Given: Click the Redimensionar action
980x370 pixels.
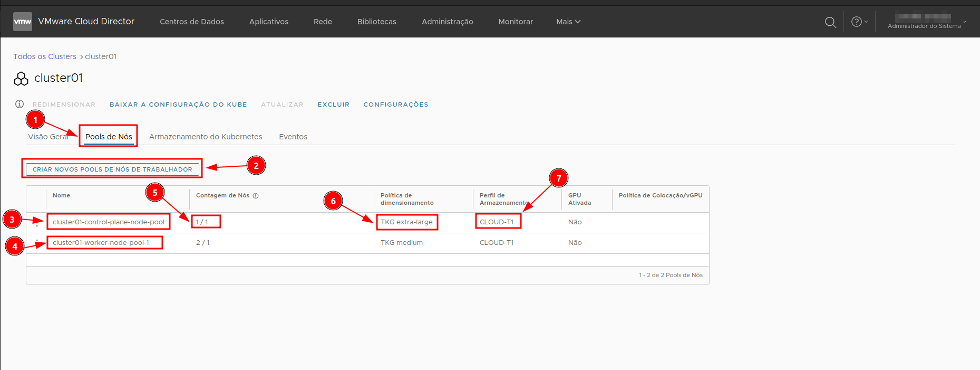Looking at the screenshot, I should [64, 105].
